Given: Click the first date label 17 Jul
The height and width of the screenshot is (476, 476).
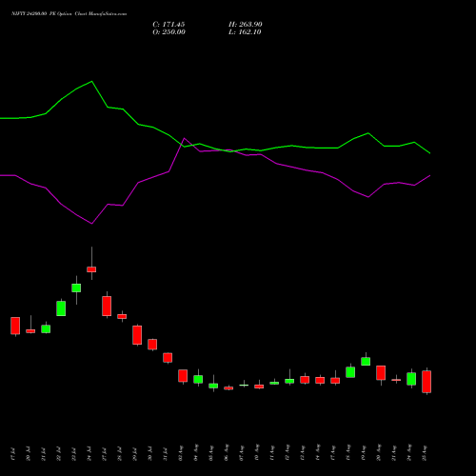Looking at the screenshot, I should [12, 454].
